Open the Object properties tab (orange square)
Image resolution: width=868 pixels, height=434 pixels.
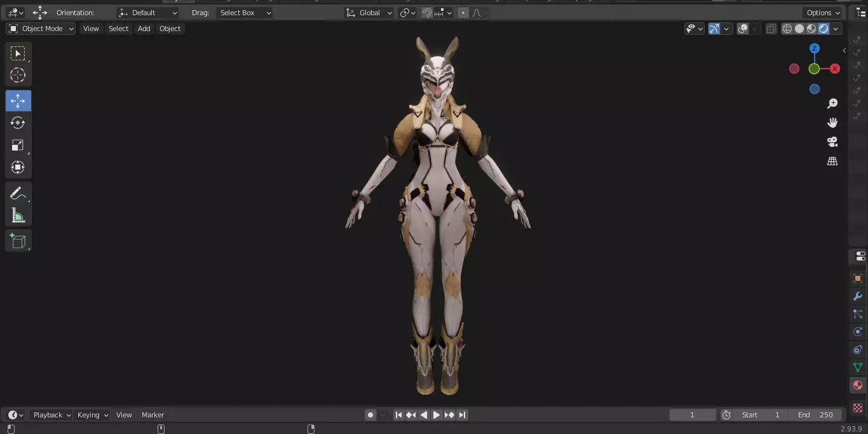(858, 279)
